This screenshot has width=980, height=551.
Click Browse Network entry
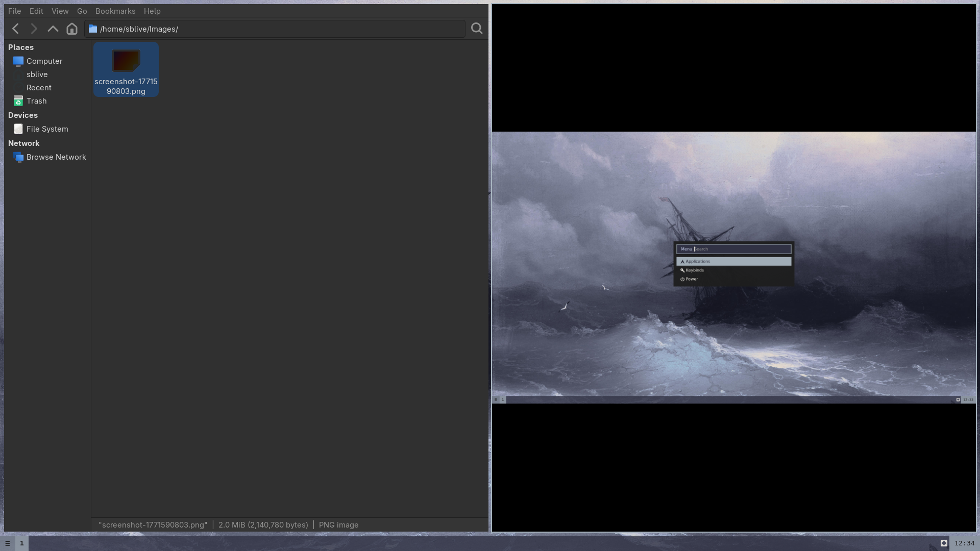coord(56,157)
